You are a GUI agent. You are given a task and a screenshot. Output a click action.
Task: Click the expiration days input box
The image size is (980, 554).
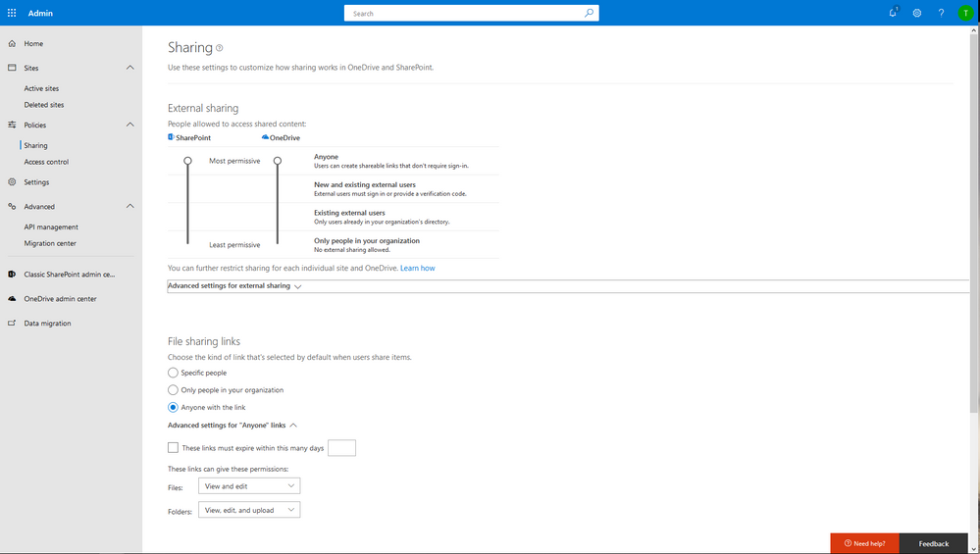[342, 448]
